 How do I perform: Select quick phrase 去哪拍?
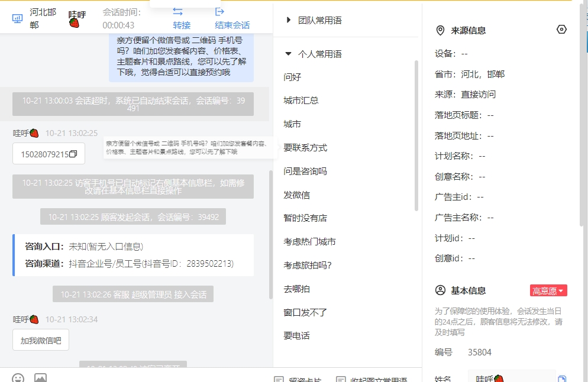pyautogui.click(x=296, y=289)
